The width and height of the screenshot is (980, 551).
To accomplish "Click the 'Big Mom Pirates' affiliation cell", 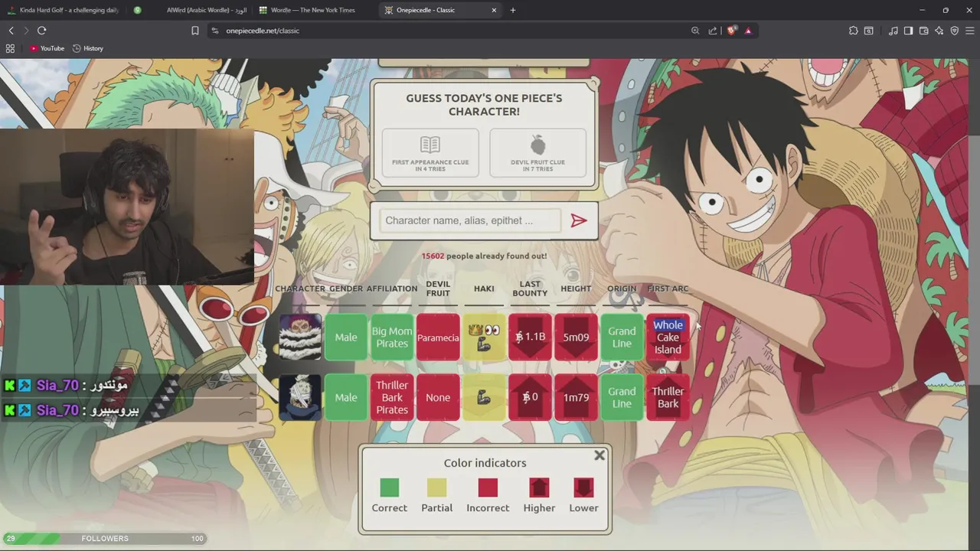I will pyautogui.click(x=392, y=337).
